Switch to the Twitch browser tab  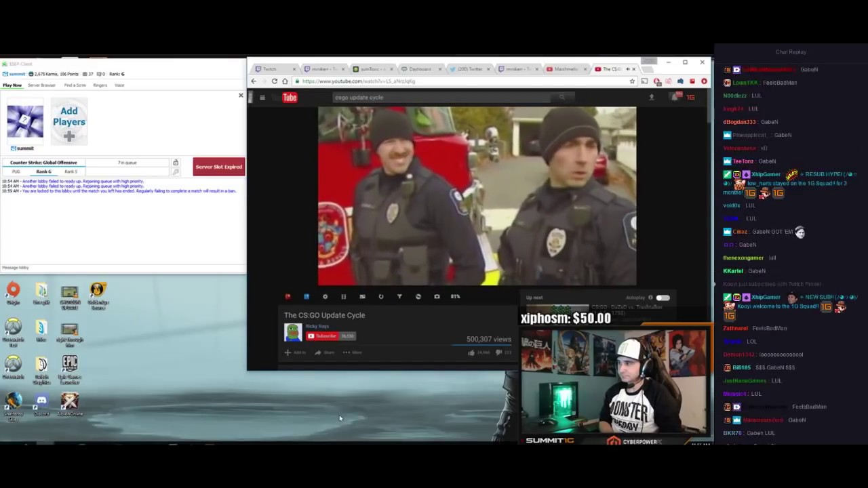click(x=275, y=69)
